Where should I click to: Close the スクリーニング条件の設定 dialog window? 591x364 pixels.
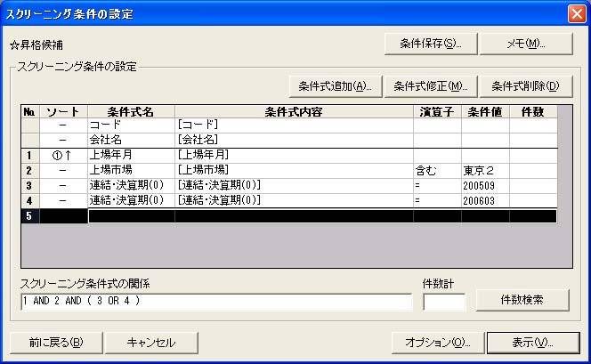pyautogui.click(x=576, y=12)
